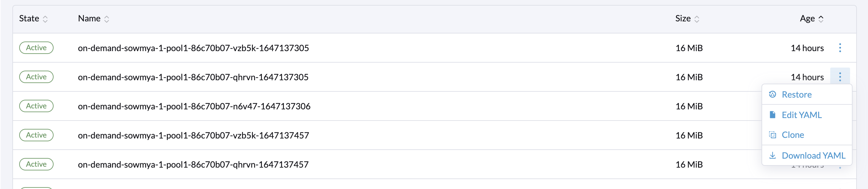Screen dimensions: 868x189
Task: Click the Restore icon in the actions menu
Action: click(773, 94)
